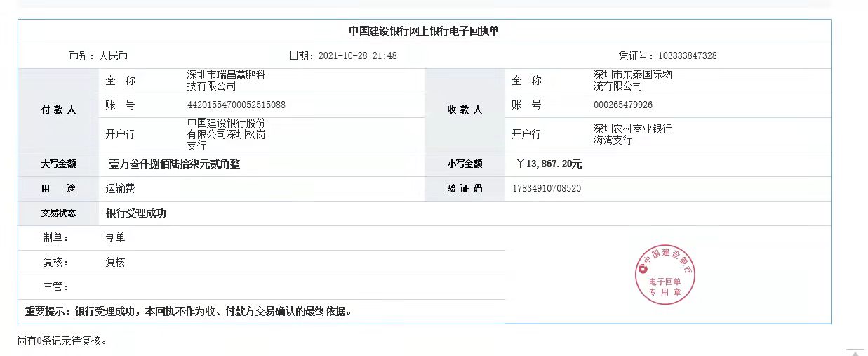
Task: Click the currency text 币别:人民币
Action: [x=98, y=55]
